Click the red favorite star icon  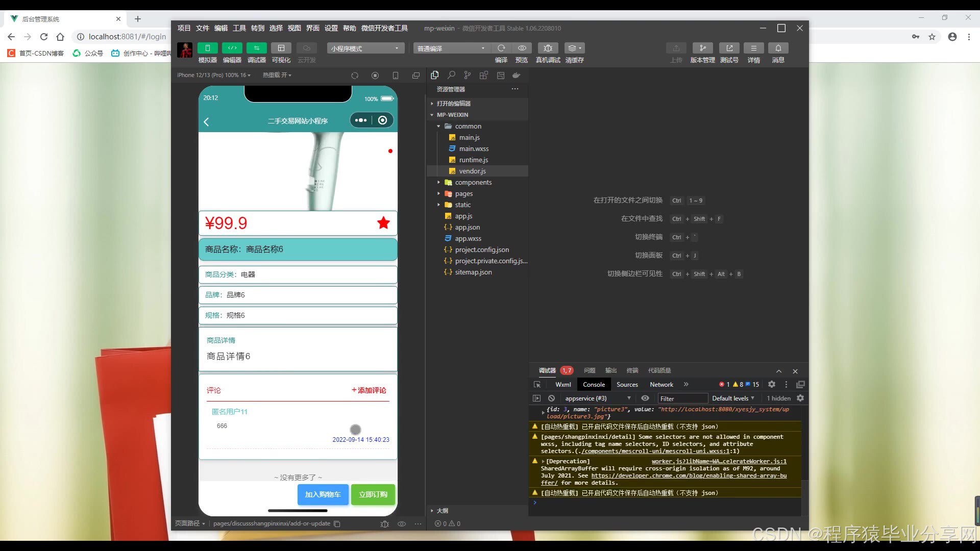point(383,223)
